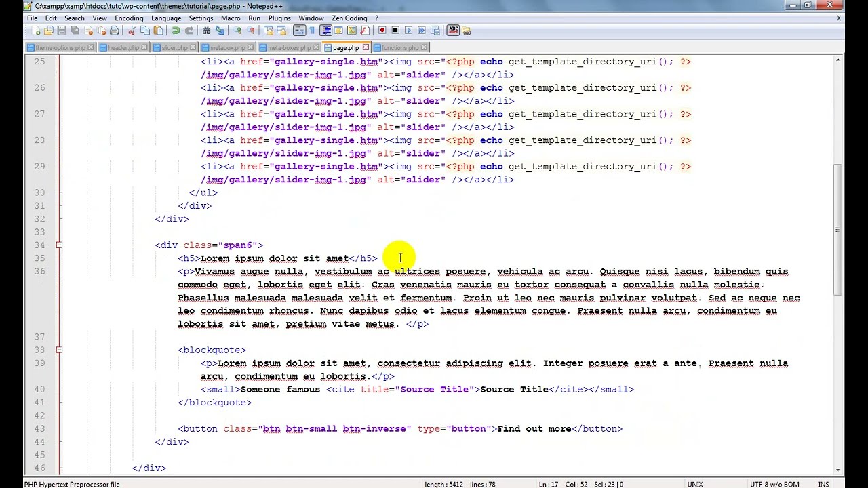
Task: Open the File menu
Action: point(32,18)
